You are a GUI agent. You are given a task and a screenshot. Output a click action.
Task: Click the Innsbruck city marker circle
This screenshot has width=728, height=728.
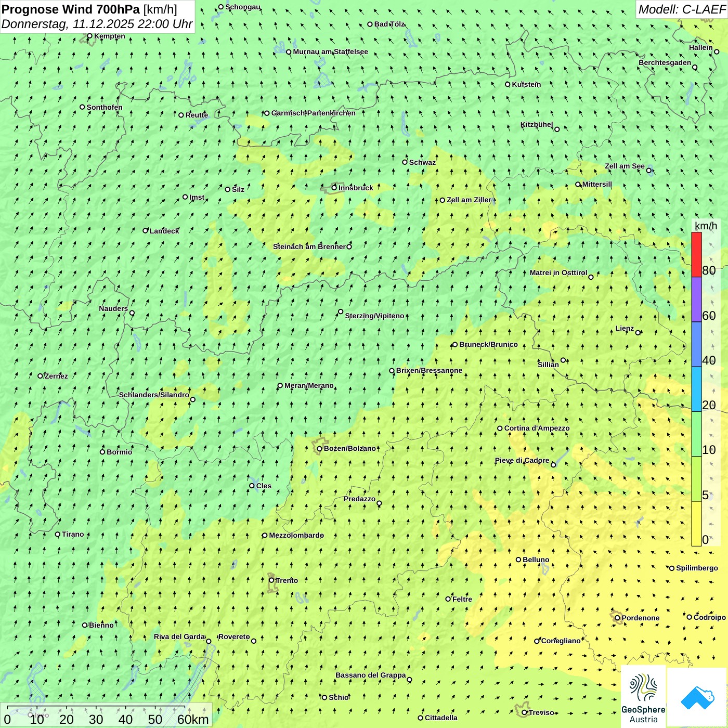334,188
